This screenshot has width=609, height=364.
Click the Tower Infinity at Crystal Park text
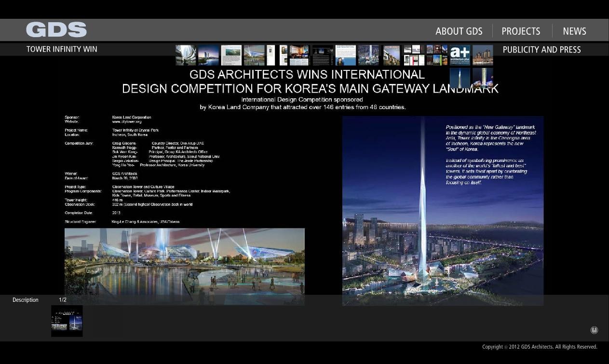[135, 130]
